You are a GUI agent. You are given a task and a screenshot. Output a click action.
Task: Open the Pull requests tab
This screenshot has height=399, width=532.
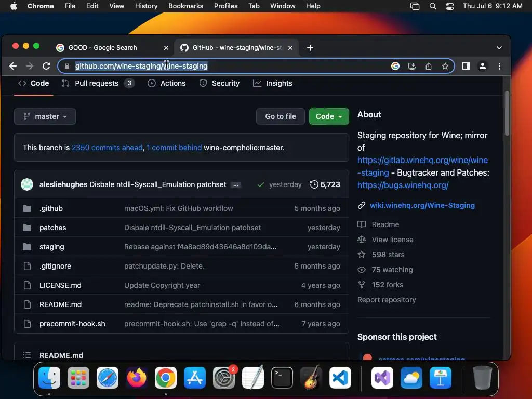point(98,83)
